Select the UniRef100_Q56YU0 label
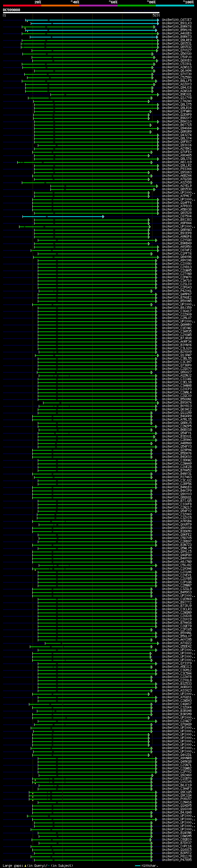 pyautogui.click(x=177, y=54)
